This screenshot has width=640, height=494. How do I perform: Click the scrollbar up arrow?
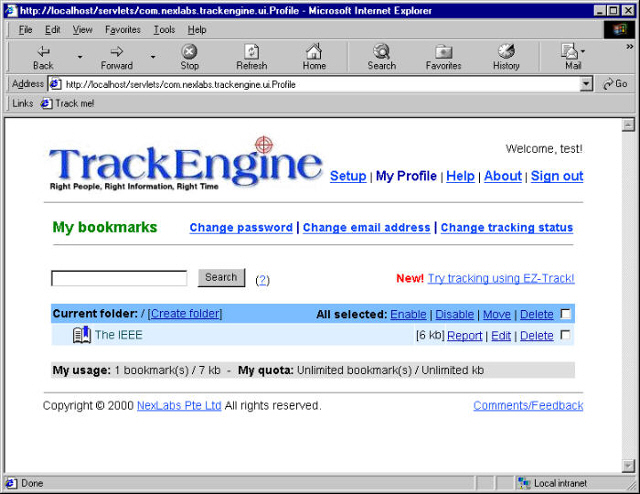point(628,125)
